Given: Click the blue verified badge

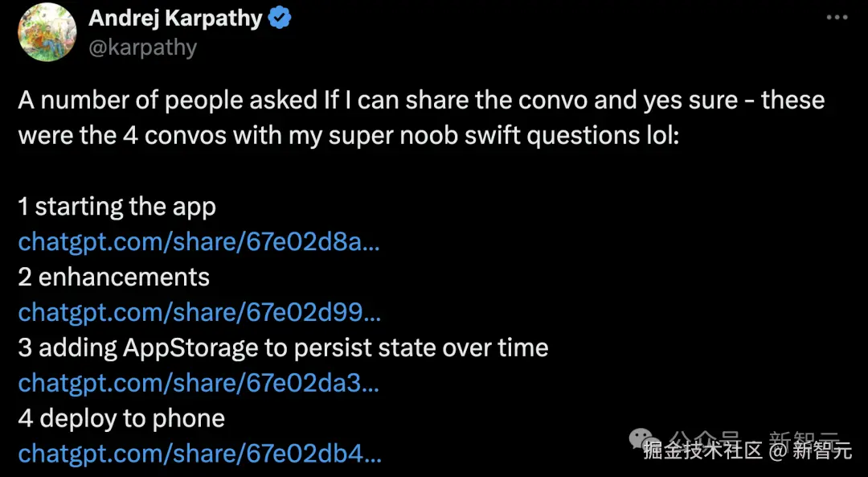Looking at the screenshot, I should coord(279,19).
